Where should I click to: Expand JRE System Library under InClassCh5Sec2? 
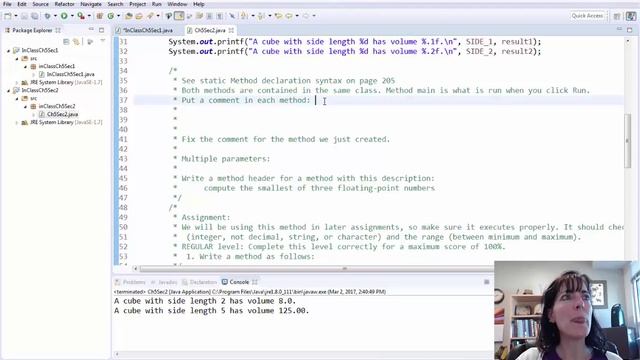tap(17, 122)
